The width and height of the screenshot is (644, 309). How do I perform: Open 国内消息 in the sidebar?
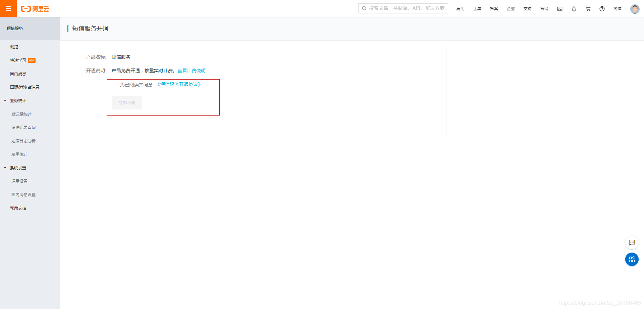18,74
